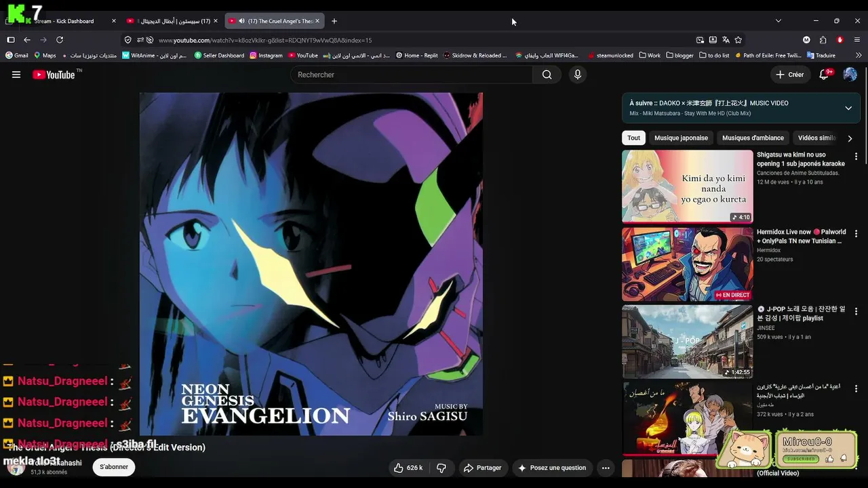
Task: Open the Home - Replit bookmark
Action: (x=417, y=56)
